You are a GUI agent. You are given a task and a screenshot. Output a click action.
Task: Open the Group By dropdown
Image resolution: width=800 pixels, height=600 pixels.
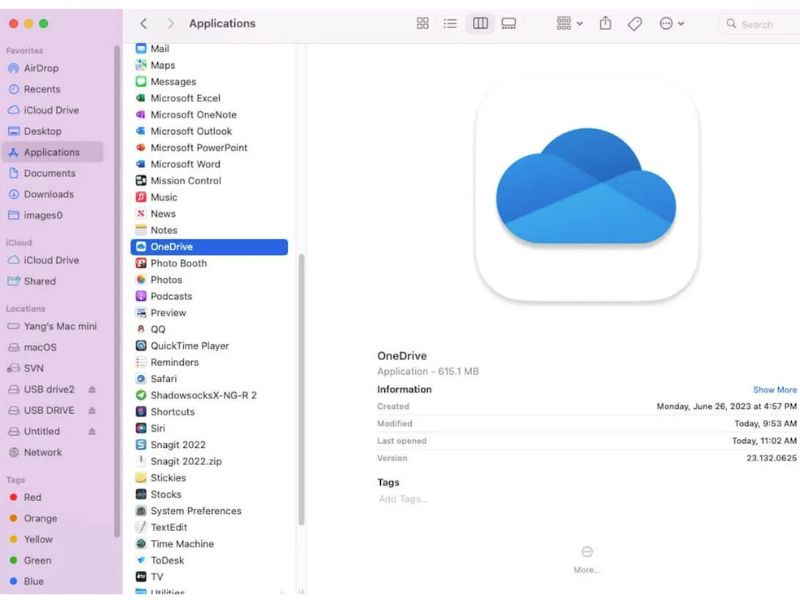[567, 23]
